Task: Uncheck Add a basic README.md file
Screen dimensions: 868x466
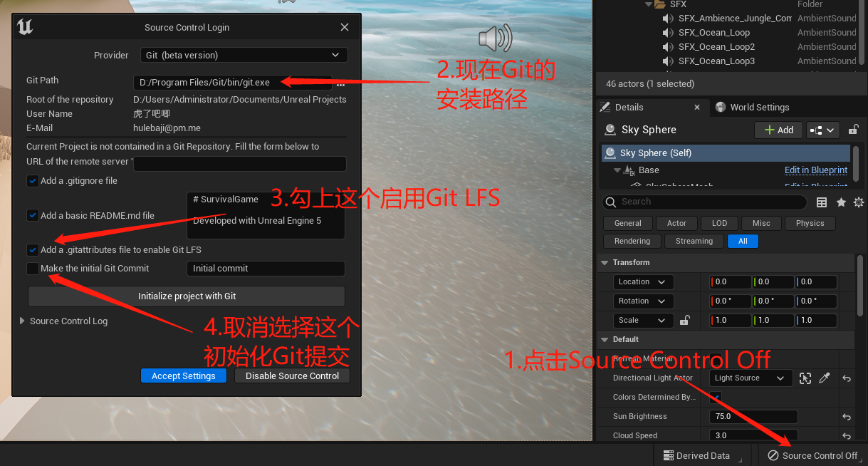Action: pos(33,215)
